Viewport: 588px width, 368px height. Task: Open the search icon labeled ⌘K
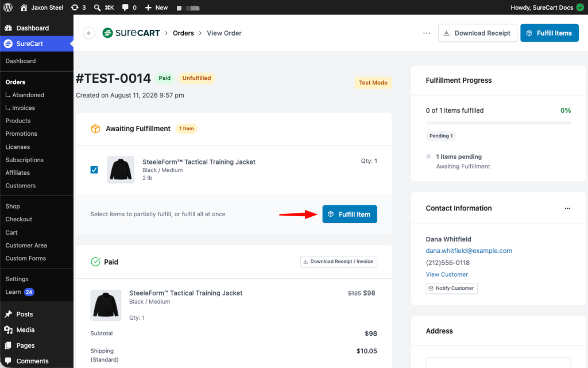(104, 7)
